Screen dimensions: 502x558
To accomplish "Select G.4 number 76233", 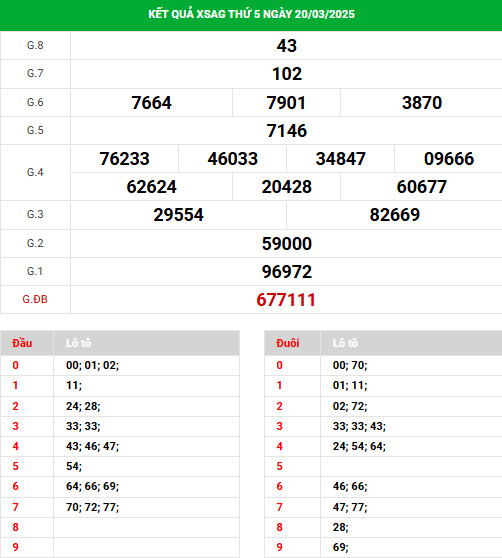I will tap(125, 159).
